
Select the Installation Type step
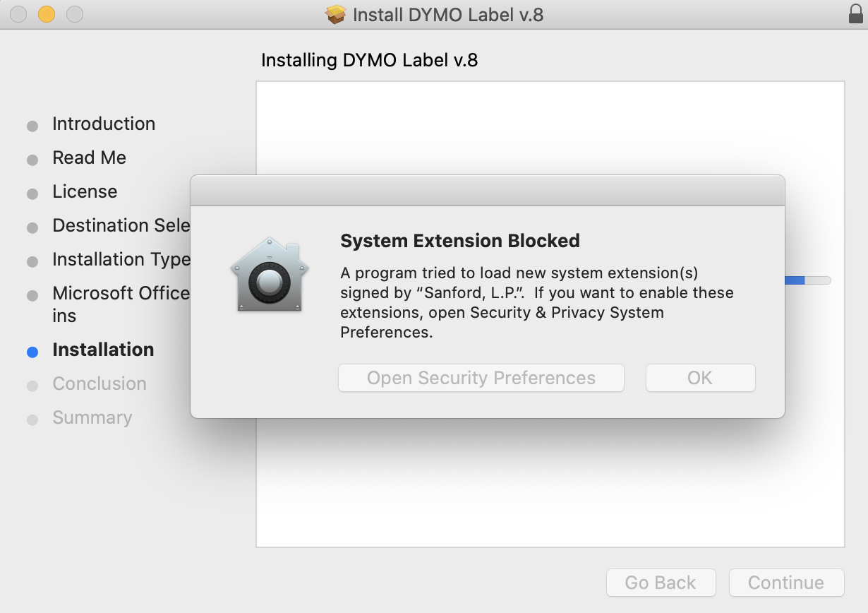(121, 259)
